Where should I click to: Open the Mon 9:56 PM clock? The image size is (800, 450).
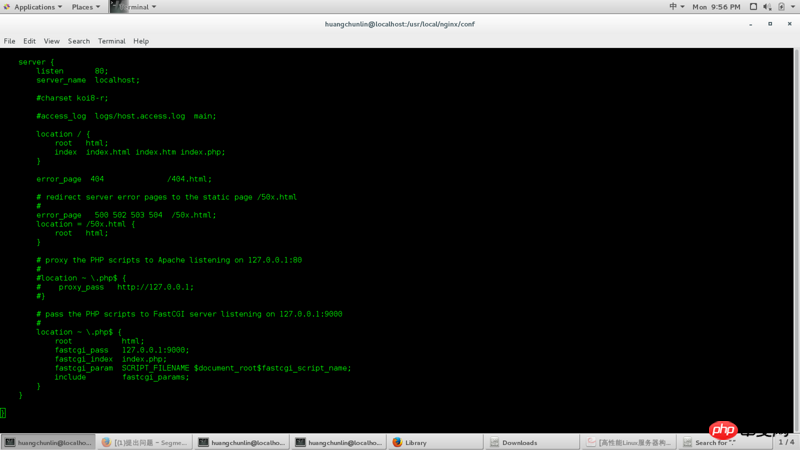[716, 7]
